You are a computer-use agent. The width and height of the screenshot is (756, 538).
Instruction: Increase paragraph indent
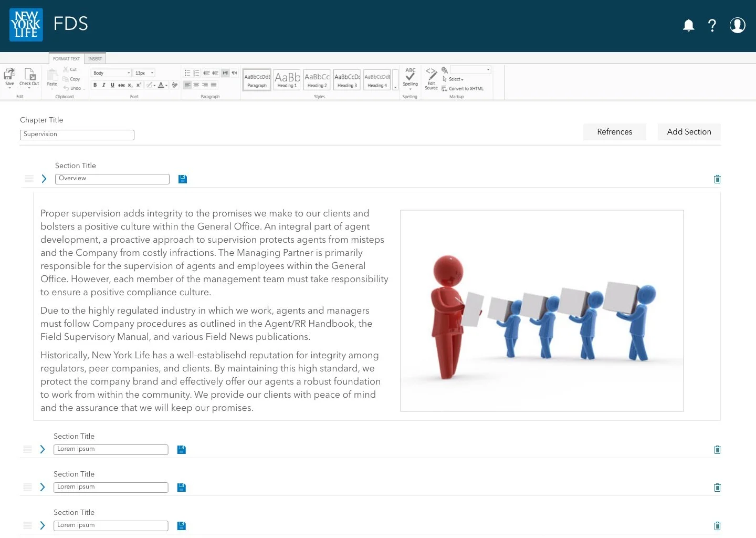215,73
